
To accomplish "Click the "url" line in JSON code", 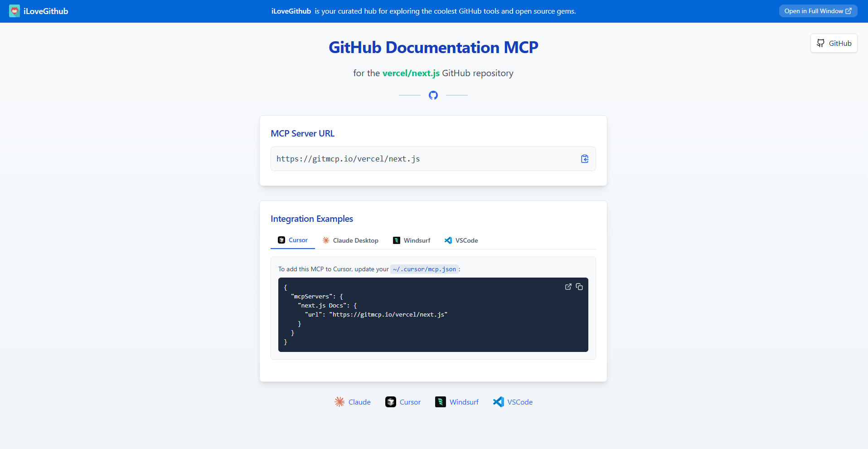I will point(376,314).
